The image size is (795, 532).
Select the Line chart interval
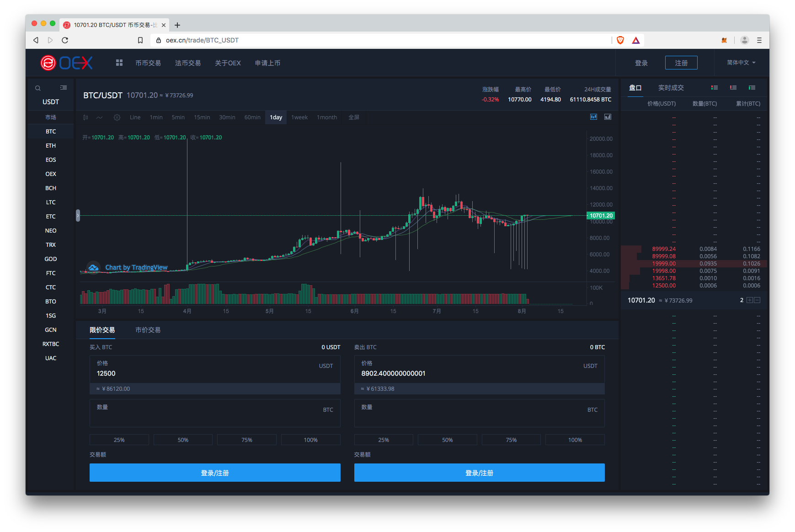[x=135, y=117]
